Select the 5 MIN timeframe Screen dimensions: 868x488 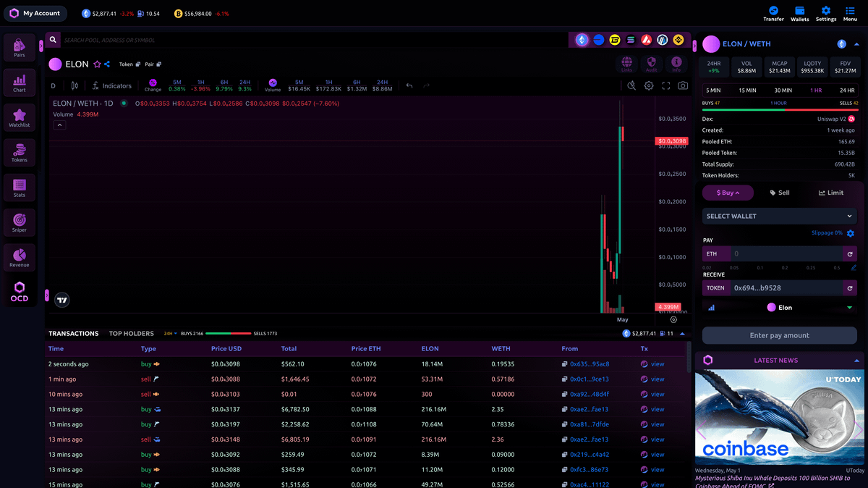click(x=714, y=91)
